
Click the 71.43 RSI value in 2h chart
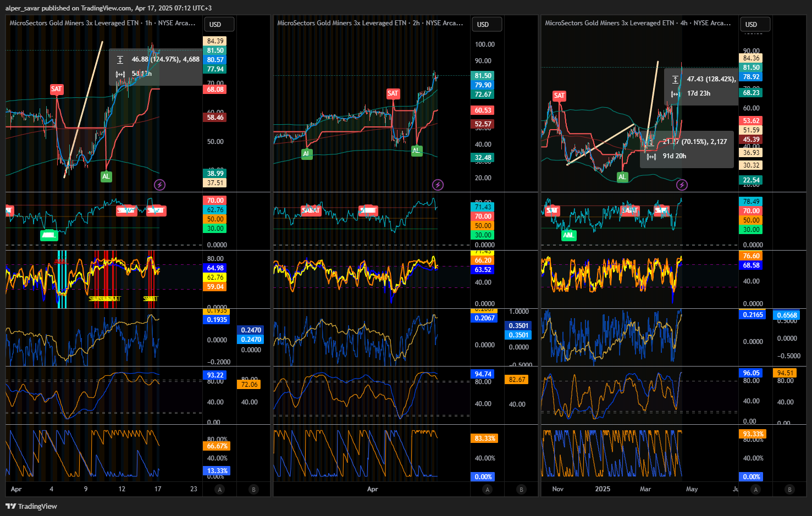pyautogui.click(x=483, y=207)
